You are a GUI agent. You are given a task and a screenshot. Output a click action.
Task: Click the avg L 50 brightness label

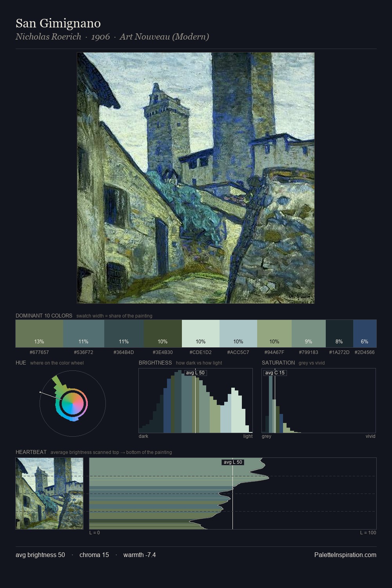pos(195,373)
